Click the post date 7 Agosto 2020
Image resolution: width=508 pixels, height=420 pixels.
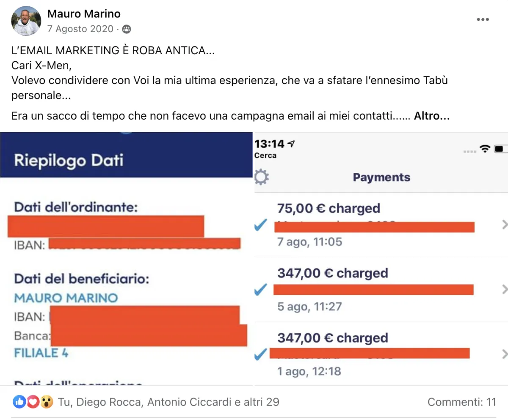point(80,29)
